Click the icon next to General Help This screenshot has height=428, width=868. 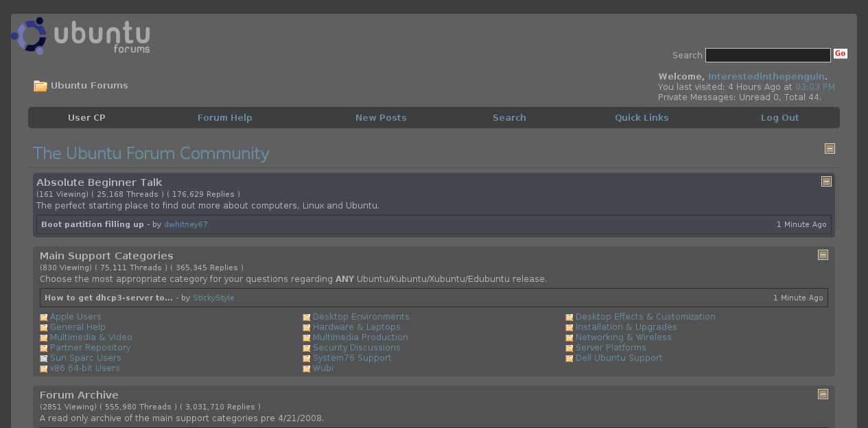[44, 328]
